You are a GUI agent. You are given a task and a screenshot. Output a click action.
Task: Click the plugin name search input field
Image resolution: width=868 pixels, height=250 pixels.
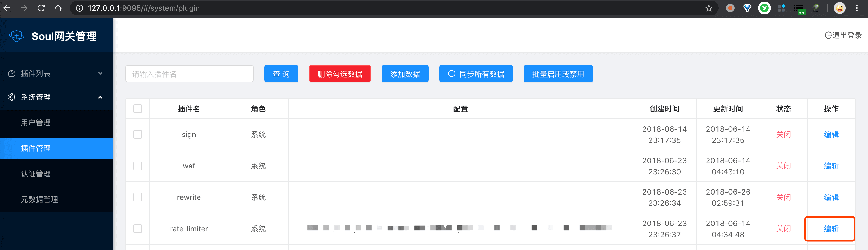[189, 73]
